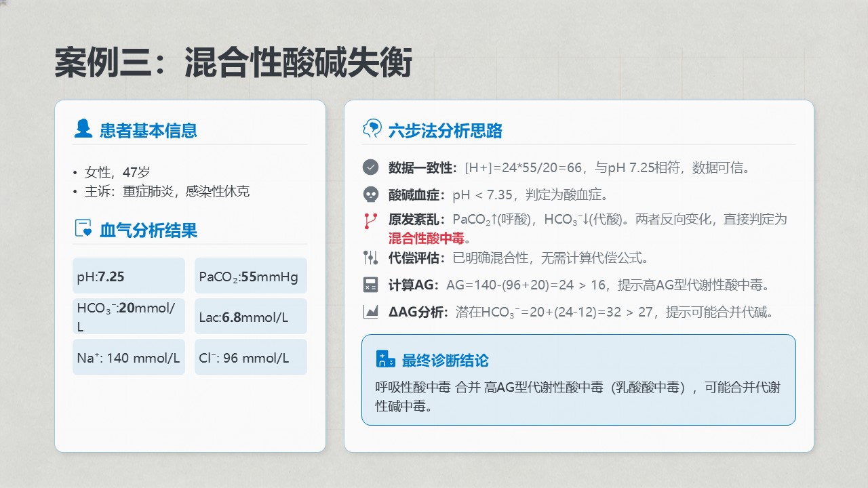The image size is (868, 488).
Task: Click the patient profile icon beside 患者基本信息
Action: coord(83,129)
